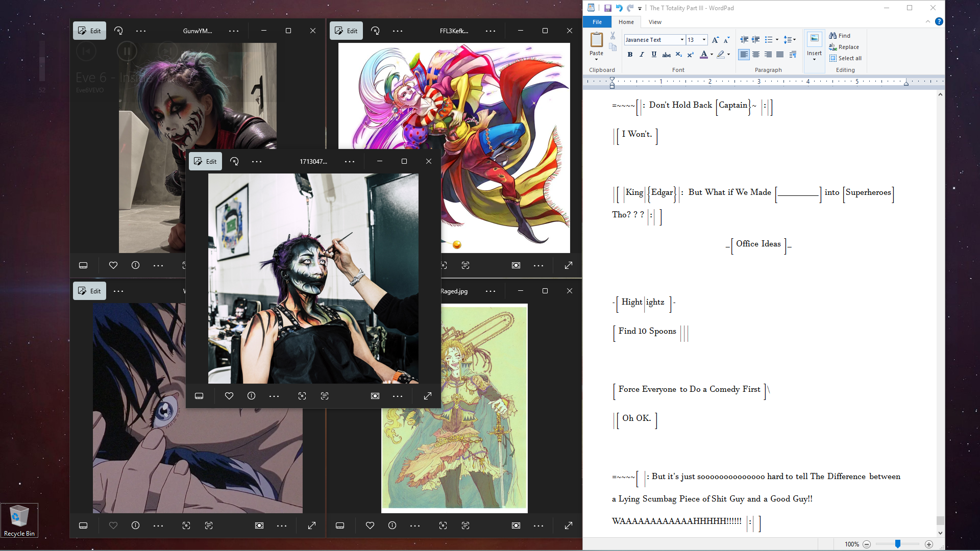
Task: Open paragraph settings icon in ribbon
Action: tap(792, 55)
